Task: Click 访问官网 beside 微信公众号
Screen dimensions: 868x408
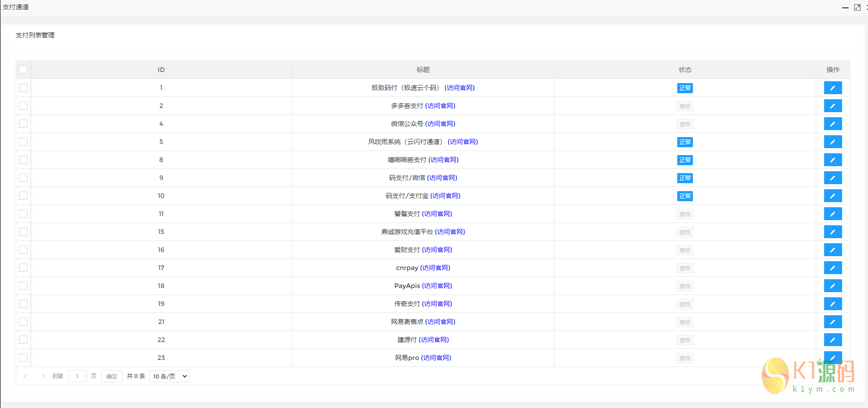Action: click(x=440, y=124)
